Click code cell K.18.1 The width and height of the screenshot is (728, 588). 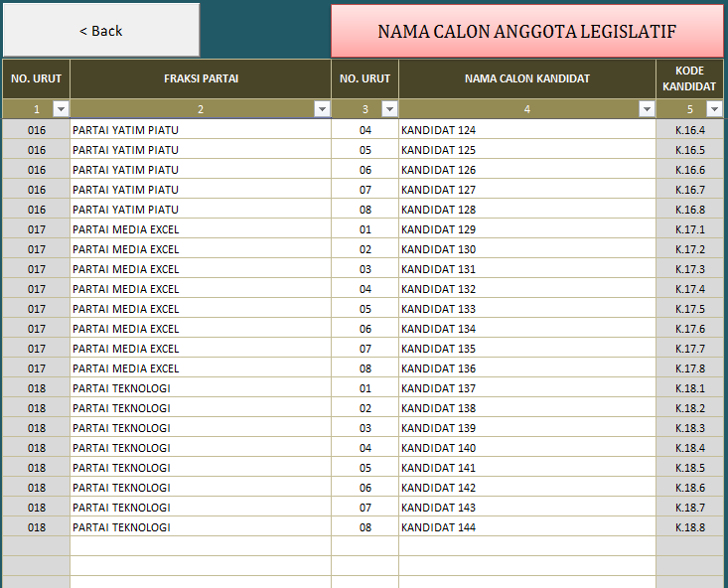pyautogui.click(x=689, y=387)
